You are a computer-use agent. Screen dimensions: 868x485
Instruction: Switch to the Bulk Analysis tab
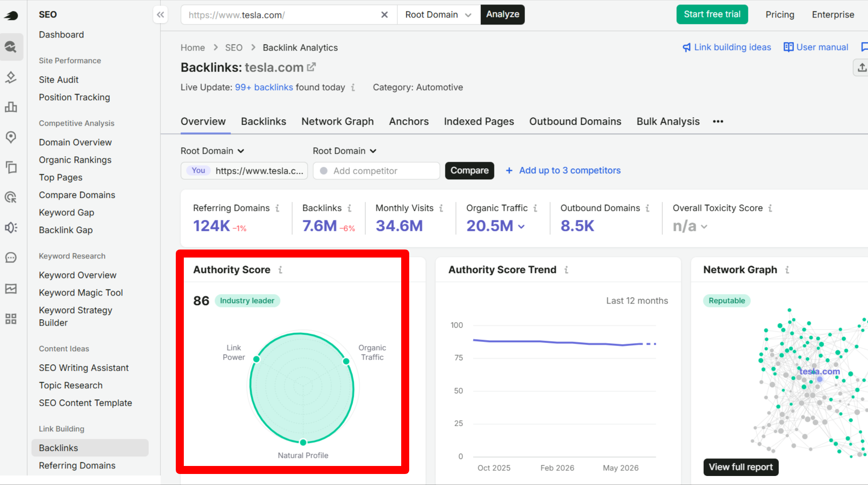[x=668, y=121]
